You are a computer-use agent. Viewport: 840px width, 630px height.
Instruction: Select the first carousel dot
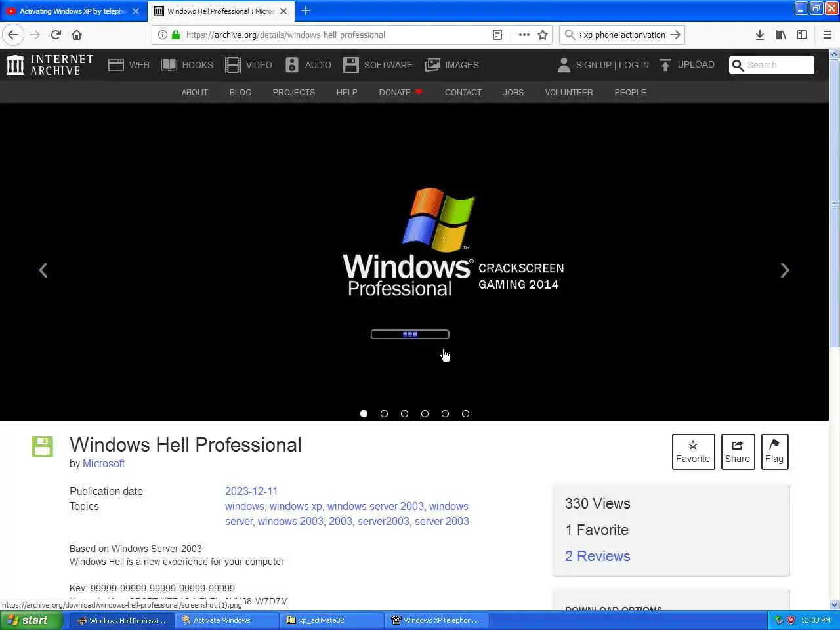(x=364, y=413)
